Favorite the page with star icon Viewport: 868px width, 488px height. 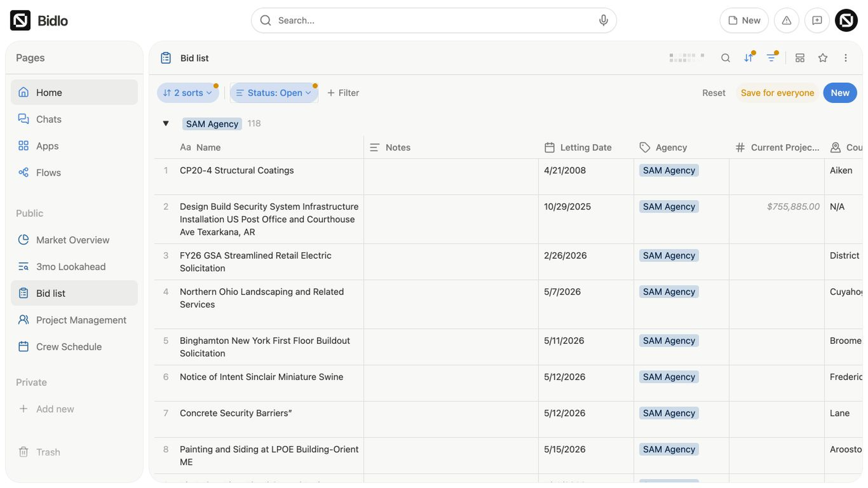point(823,58)
